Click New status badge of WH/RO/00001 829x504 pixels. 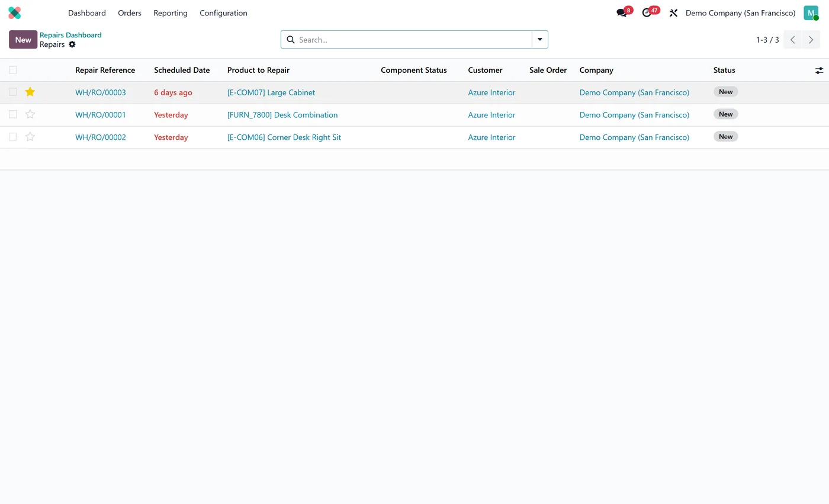point(725,114)
